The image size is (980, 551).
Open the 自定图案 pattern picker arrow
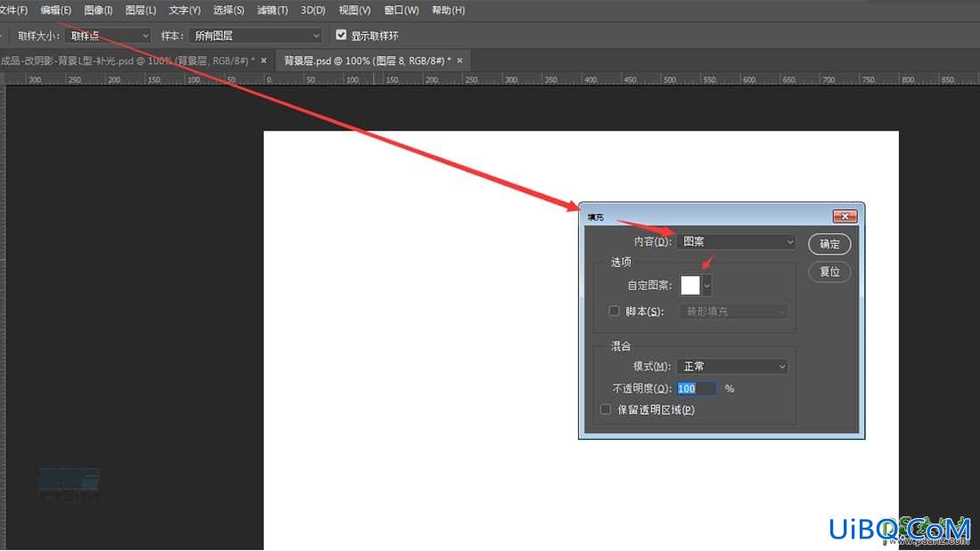point(706,286)
